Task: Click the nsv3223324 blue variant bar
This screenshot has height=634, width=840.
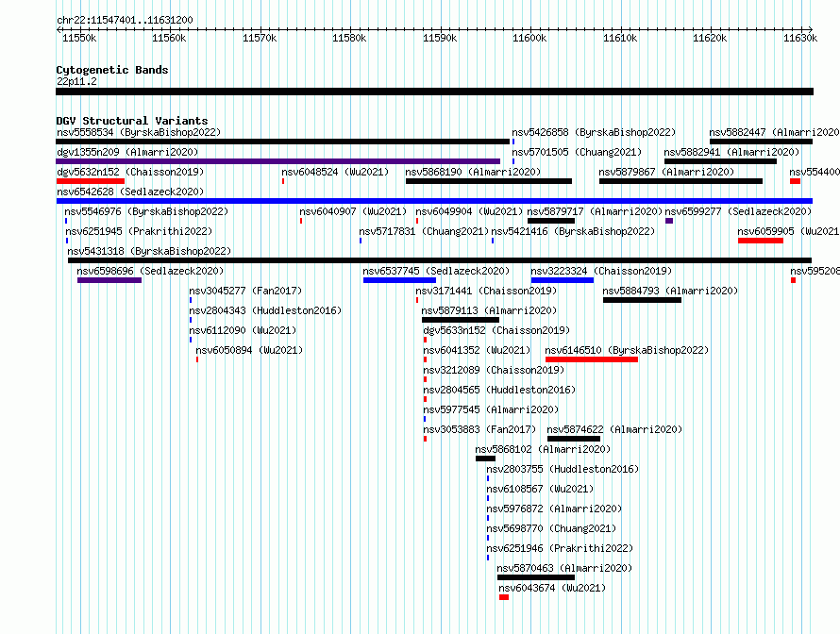Action: point(563,280)
